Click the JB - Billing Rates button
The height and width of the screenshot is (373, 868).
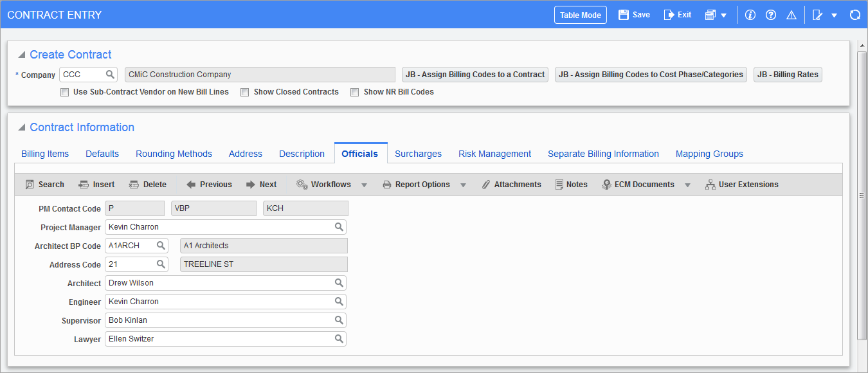788,75
